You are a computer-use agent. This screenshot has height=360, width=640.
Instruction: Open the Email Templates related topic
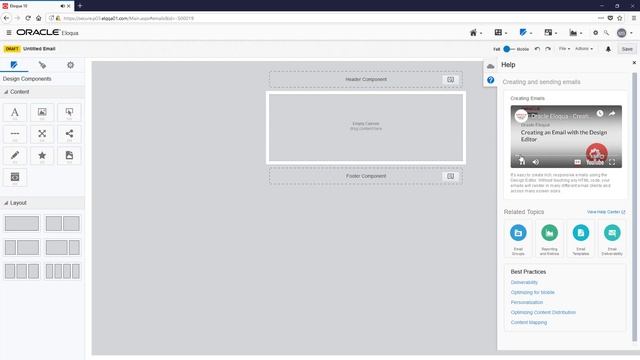coord(581,239)
